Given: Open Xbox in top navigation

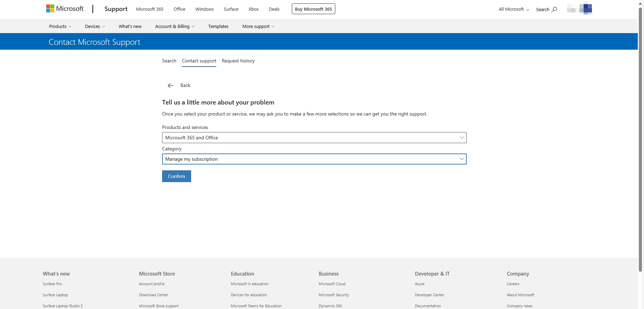Looking at the screenshot, I should pyautogui.click(x=254, y=9).
